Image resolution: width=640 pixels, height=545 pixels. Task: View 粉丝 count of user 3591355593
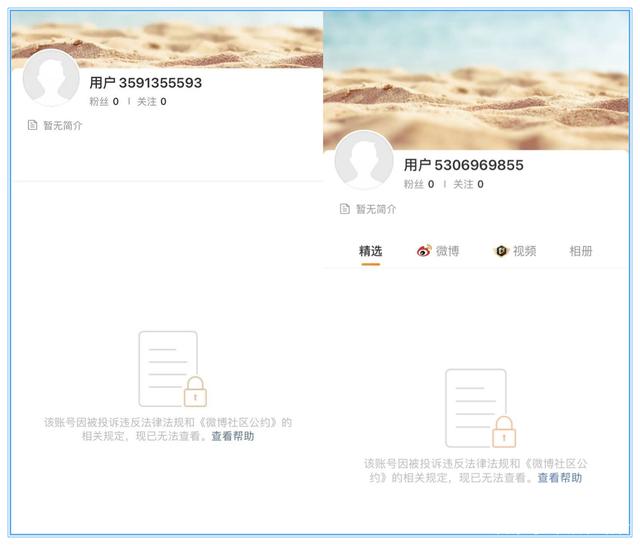click(104, 102)
